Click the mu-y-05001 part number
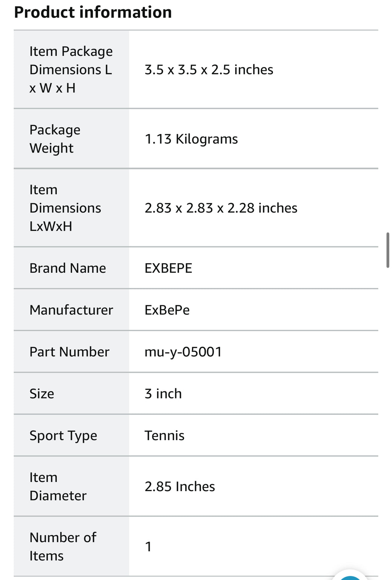 click(183, 352)
